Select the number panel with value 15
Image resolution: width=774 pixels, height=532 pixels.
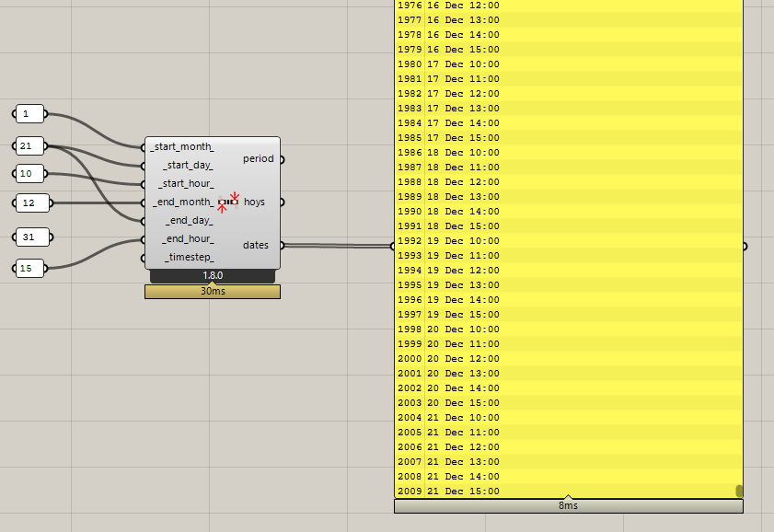point(29,269)
